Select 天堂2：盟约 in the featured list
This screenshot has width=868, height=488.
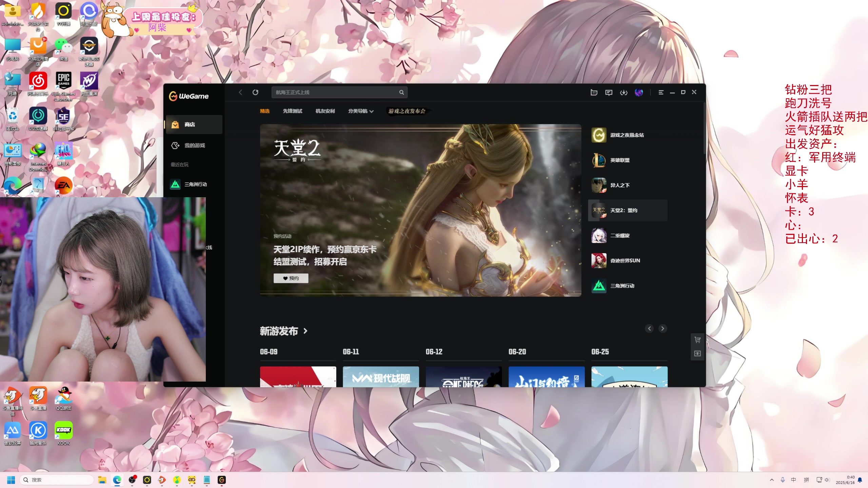coord(628,210)
